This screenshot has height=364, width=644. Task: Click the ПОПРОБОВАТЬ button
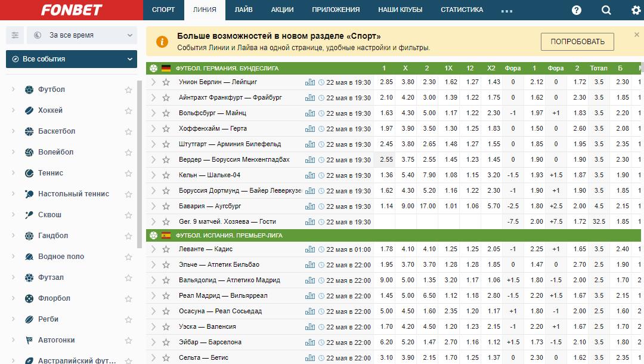point(577,42)
